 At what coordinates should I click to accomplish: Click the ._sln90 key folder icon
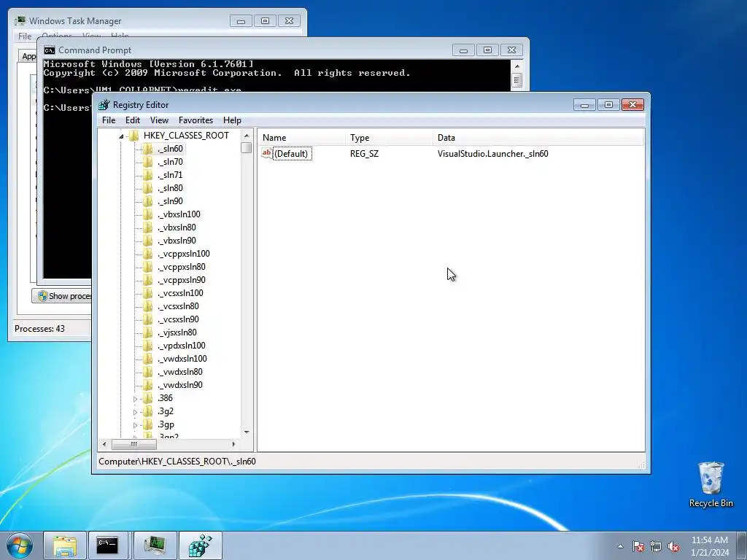coord(147,201)
